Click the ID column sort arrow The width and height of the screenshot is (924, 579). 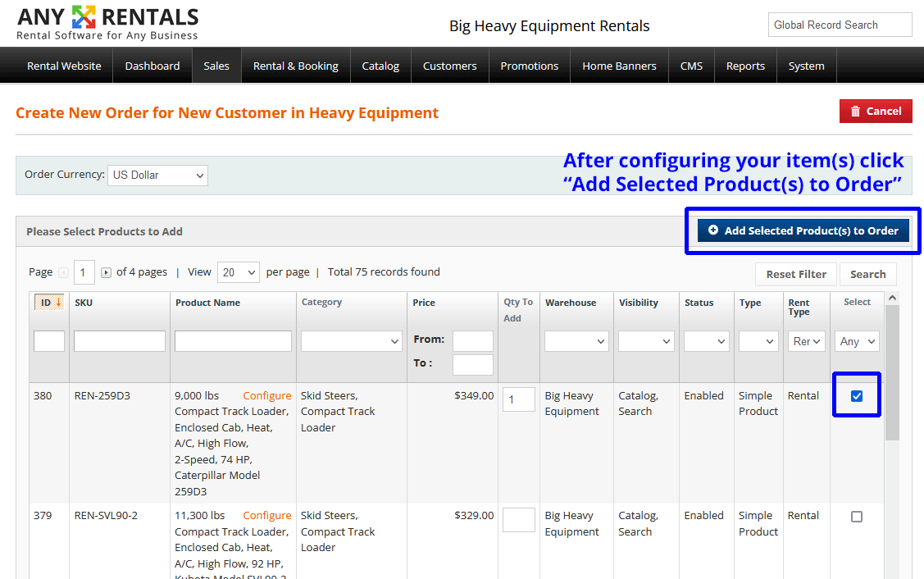58,303
